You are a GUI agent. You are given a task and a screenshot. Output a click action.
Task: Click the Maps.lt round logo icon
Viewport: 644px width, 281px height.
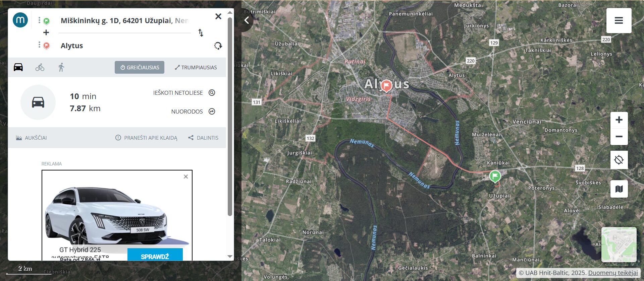[x=20, y=20]
